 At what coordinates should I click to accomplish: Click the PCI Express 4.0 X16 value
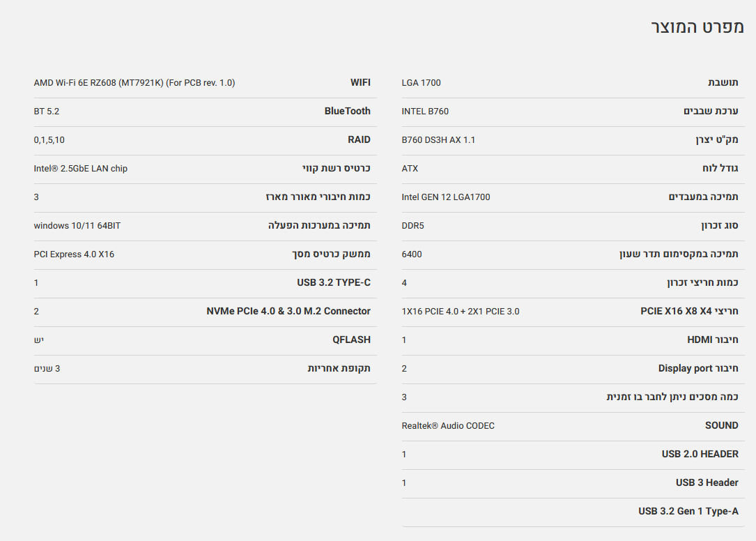74,254
